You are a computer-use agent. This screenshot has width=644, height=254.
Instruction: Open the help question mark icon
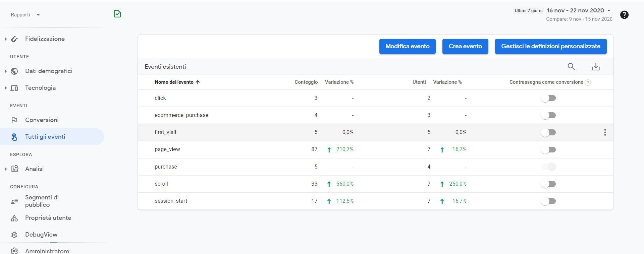[624, 15]
